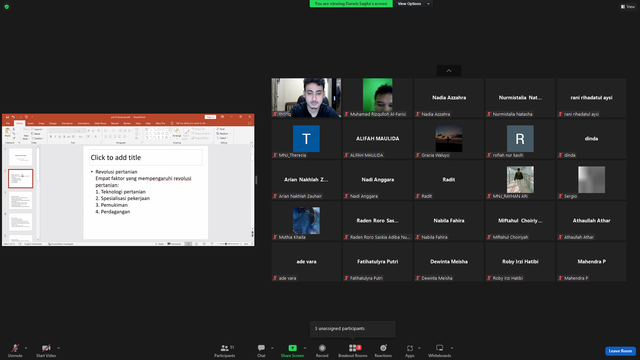640x360 pixels.
Task: Start slideshow from status bar icon
Action: tap(212, 244)
